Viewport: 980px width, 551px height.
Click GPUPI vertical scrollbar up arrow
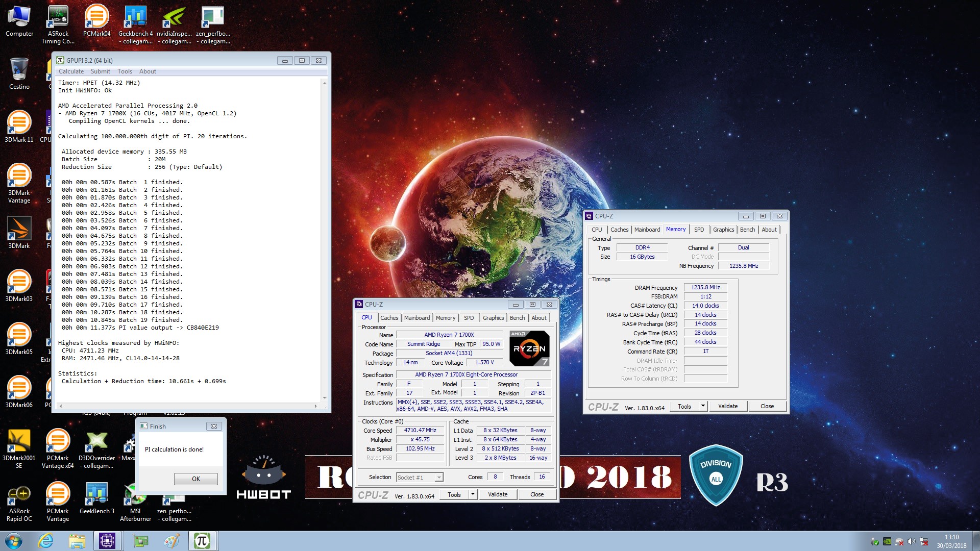point(325,83)
